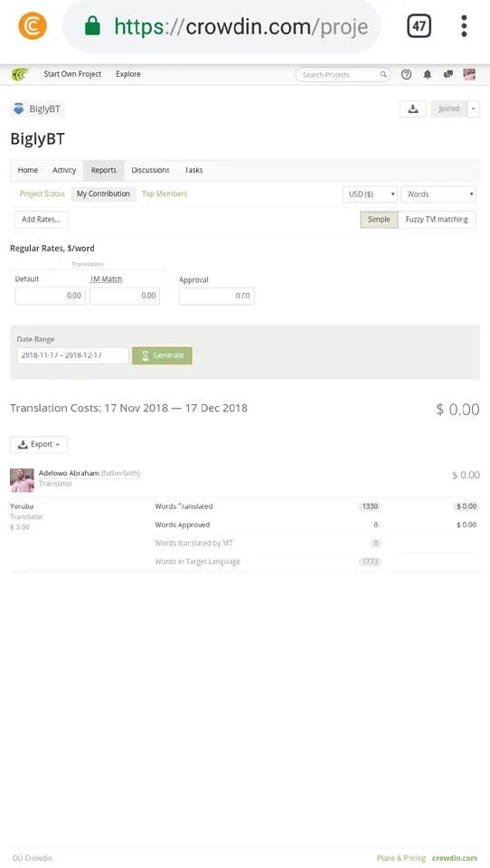Open the browser three-dot menu
The height and width of the screenshot is (868, 490).
pos(464,26)
